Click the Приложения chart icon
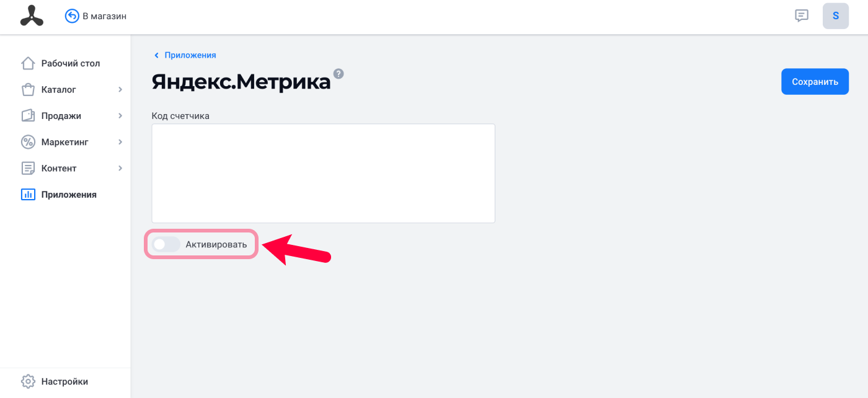868x398 pixels. 28,195
